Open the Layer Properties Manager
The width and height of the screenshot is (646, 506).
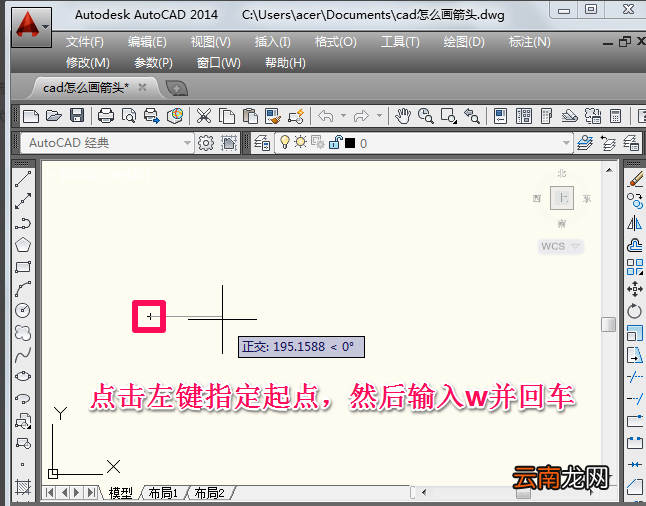[x=262, y=143]
